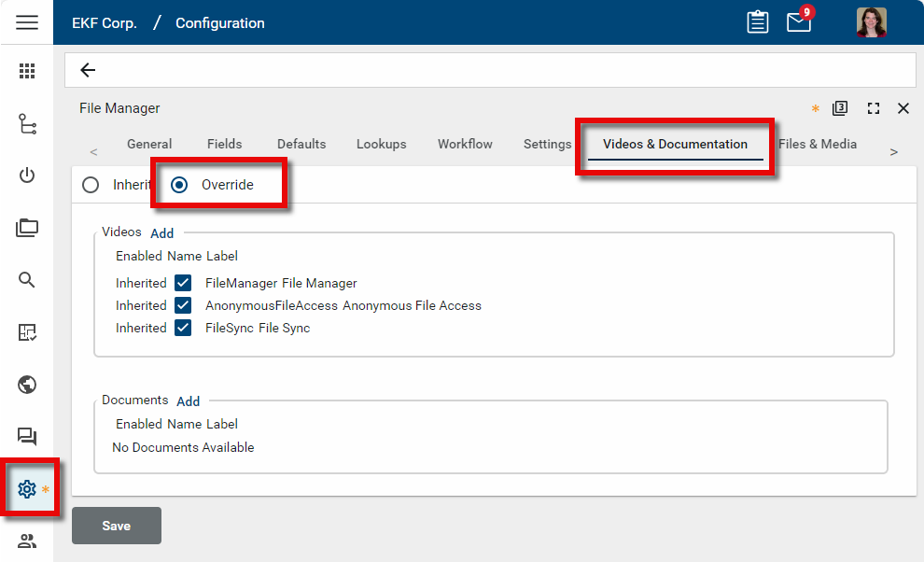The image size is (924, 562).
Task: Select the Inherit radio button
Action: tap(91, 185)
